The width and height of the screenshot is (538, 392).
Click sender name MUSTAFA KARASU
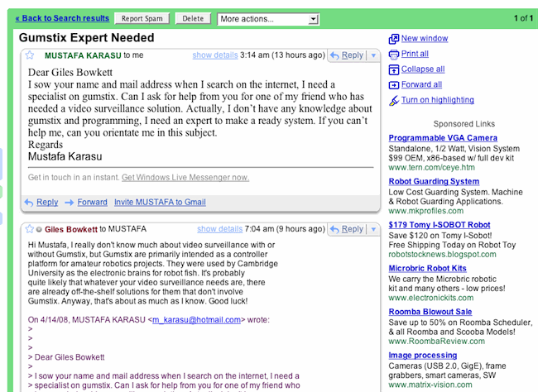[83, 55]
